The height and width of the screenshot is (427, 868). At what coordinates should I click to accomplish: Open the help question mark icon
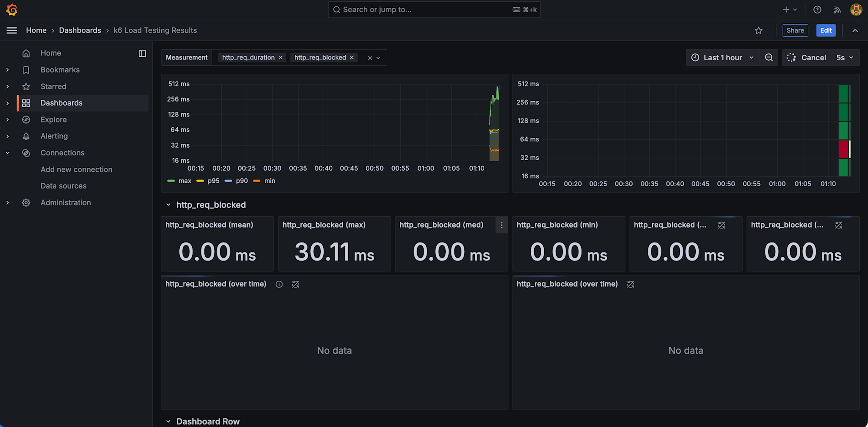[817, 10]
